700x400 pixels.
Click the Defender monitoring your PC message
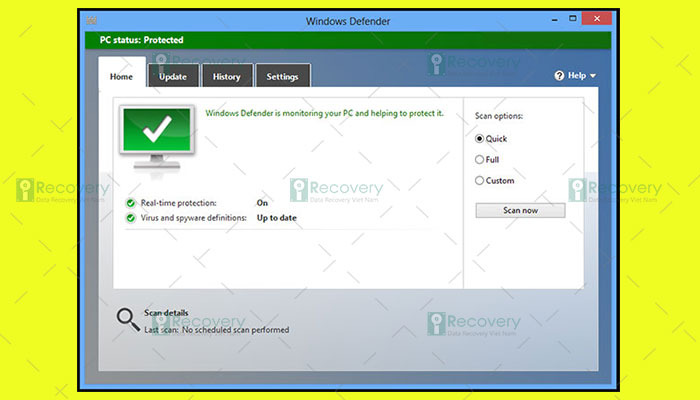point(325,113)
